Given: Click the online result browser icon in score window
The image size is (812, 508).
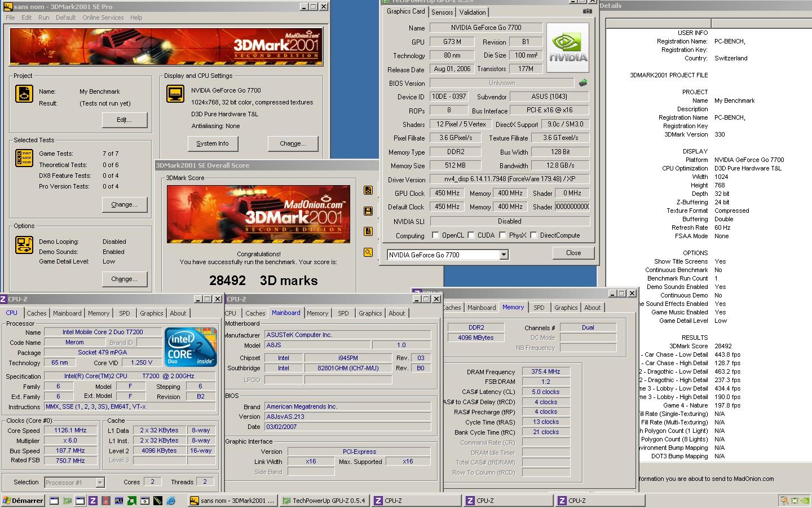Looking at the screenshot, I should [368, 190].
